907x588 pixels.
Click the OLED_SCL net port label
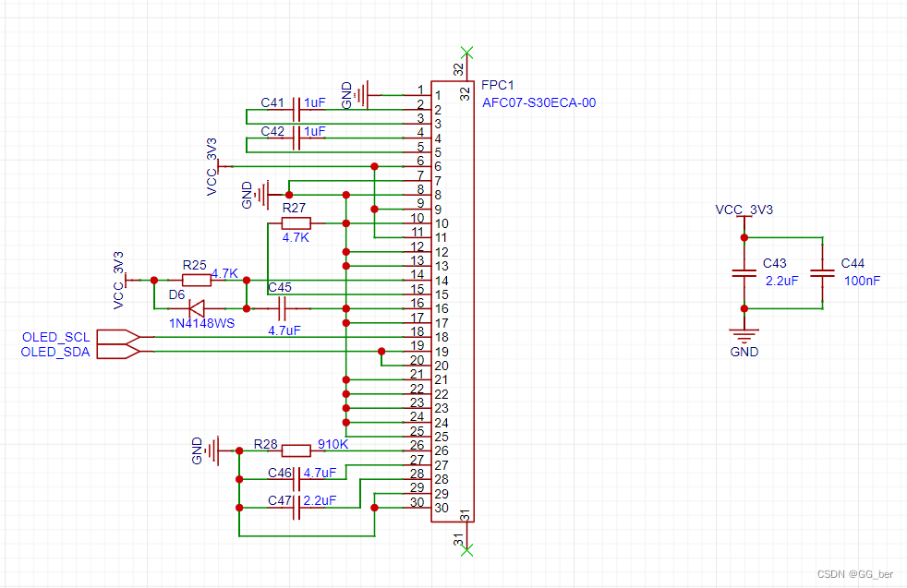(x=57, y=338)
